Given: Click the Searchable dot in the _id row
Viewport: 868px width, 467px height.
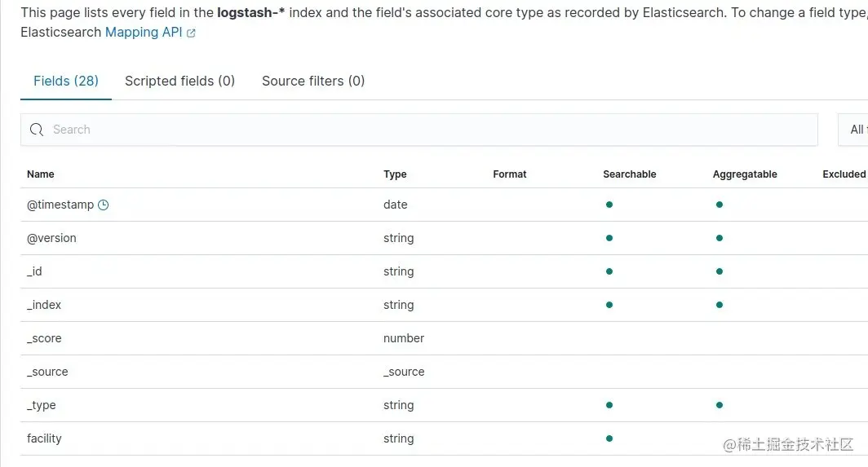Looking at the screenshot, I should (x=609, y=271).
